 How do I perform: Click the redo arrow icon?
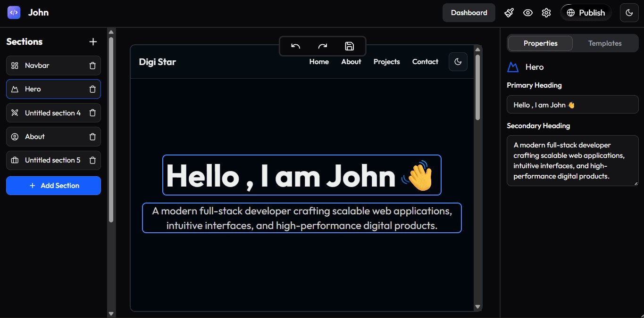[323, 46]
